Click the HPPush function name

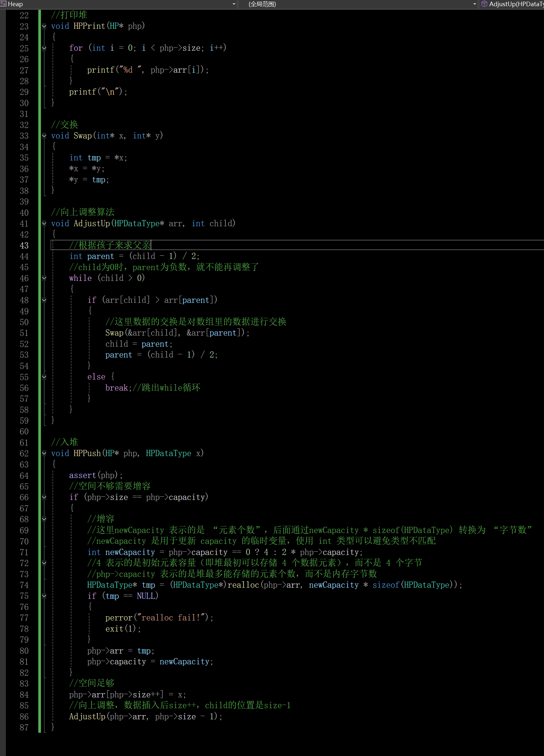click(87, 453)
